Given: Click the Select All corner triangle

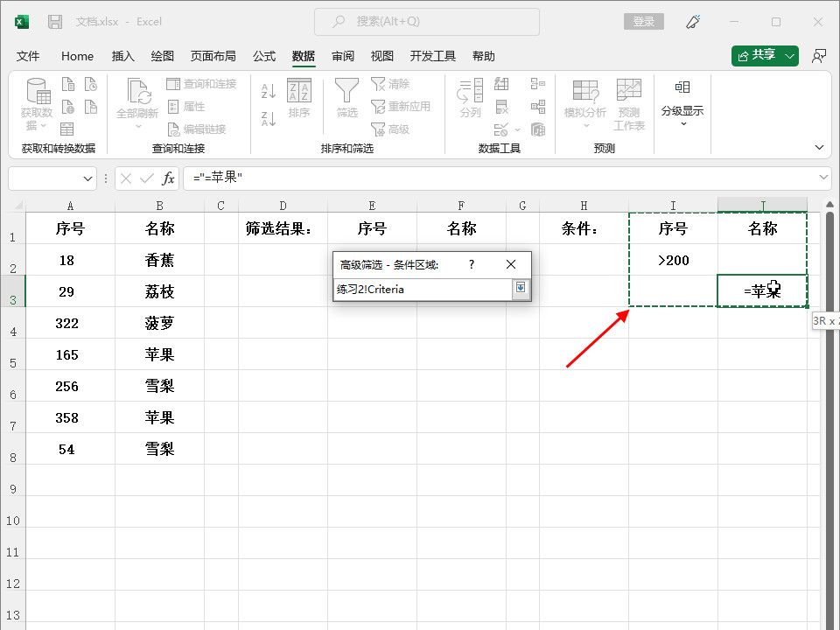Looking at the screenshot, I should coord(17,205).
